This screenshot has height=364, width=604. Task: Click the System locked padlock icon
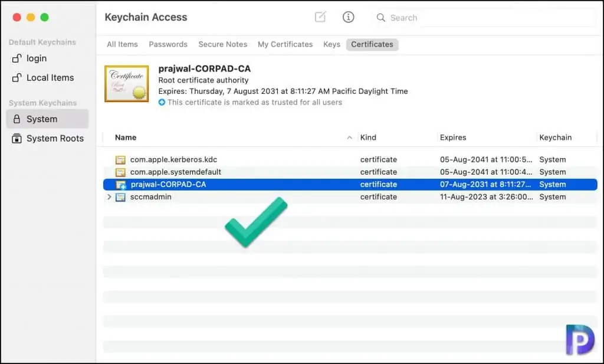pos(17,119)
